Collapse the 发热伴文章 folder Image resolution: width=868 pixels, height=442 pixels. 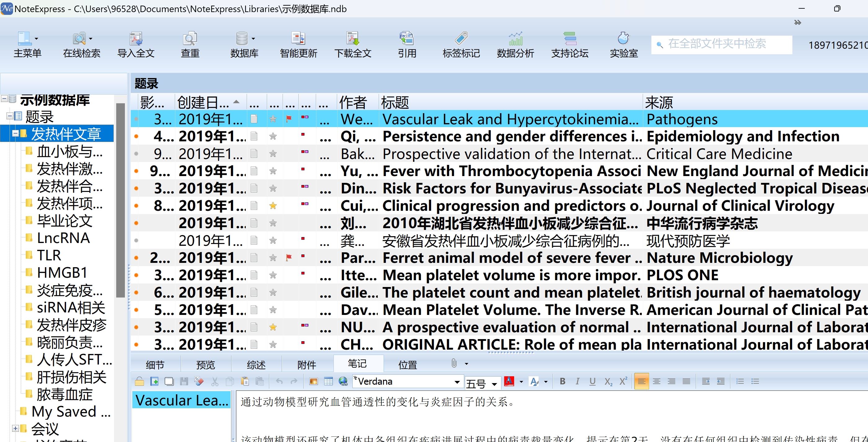(x=15, y=134)
